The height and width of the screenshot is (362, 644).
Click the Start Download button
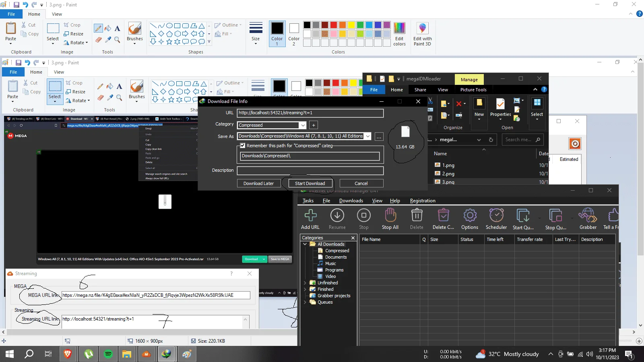click(310, 183)
